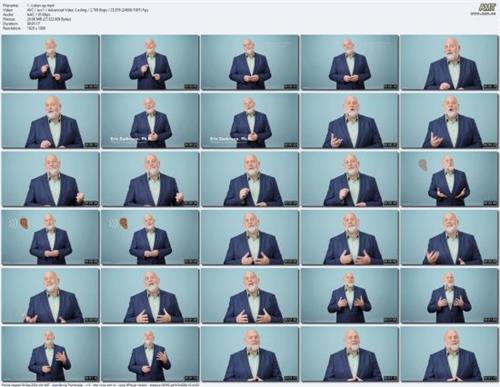Screen dimensions: 500x387
Task: Click the ear icon in row four's second thumbnail
Action: click(120, 223)
